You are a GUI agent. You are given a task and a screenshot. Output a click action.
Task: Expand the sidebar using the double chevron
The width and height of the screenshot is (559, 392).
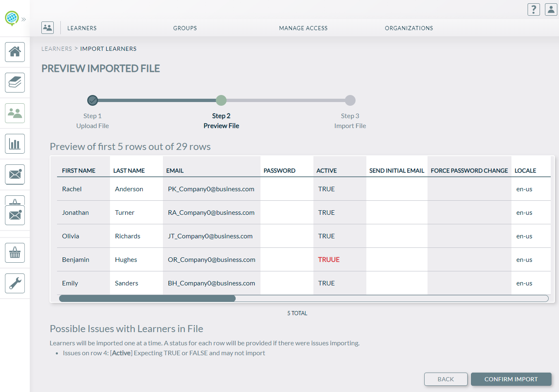(24, 19)
